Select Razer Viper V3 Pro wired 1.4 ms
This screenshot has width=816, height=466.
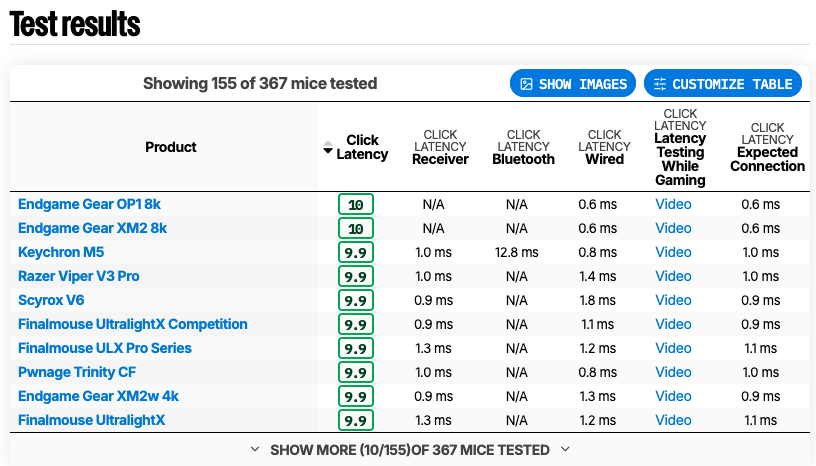(x=597, y=276)
